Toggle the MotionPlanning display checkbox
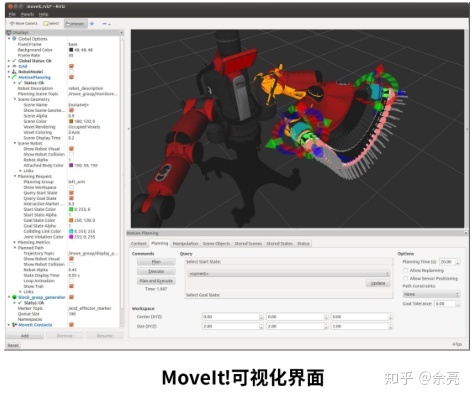Screen dimensions: 472x398 click(71, 77)
